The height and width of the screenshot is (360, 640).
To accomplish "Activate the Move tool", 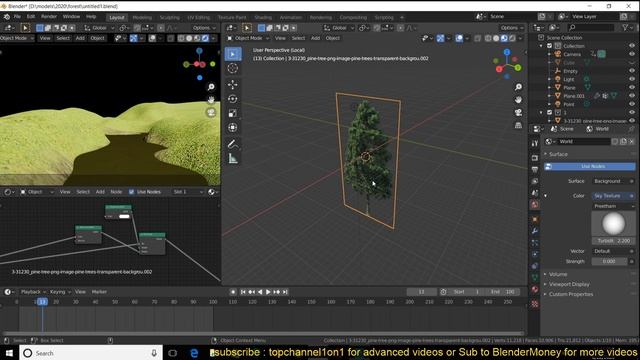I will pyautogui.click(x=233, y=84).
